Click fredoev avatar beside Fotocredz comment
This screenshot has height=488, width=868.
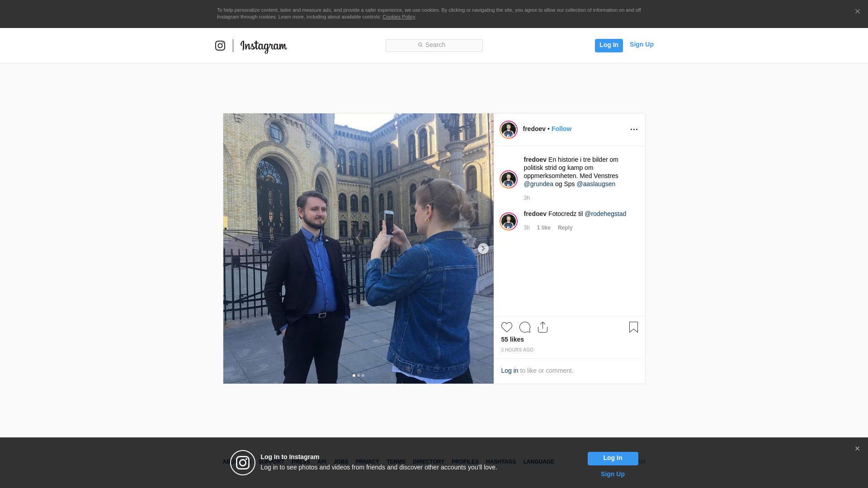pyautogui.click(x=509, y=221)
